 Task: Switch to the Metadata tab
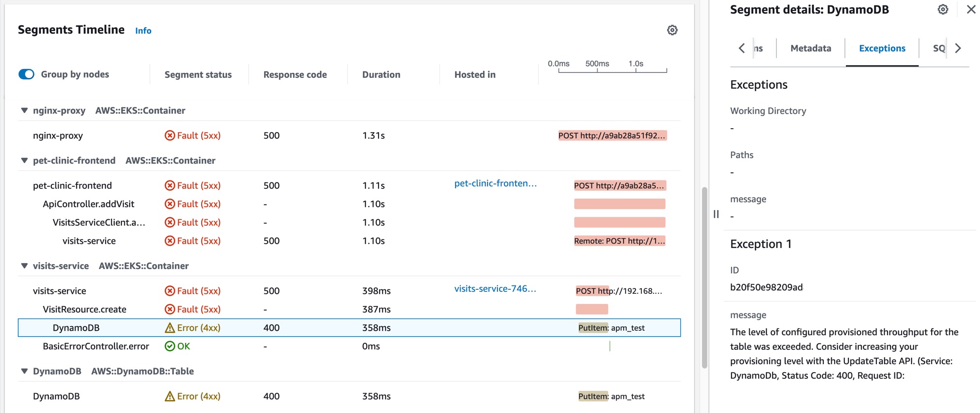(810, 48)
